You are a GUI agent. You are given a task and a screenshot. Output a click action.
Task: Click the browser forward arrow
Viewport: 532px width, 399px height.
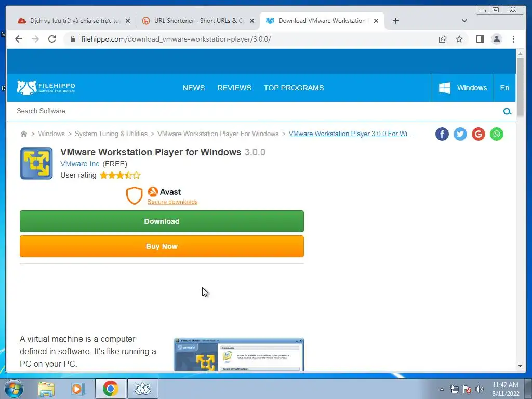point(35,39)
